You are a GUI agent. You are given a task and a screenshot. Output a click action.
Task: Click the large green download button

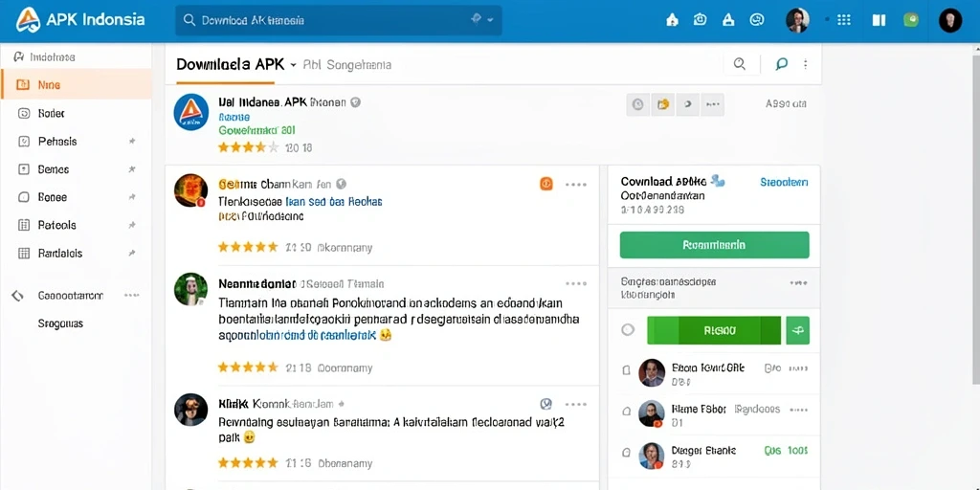714,245
